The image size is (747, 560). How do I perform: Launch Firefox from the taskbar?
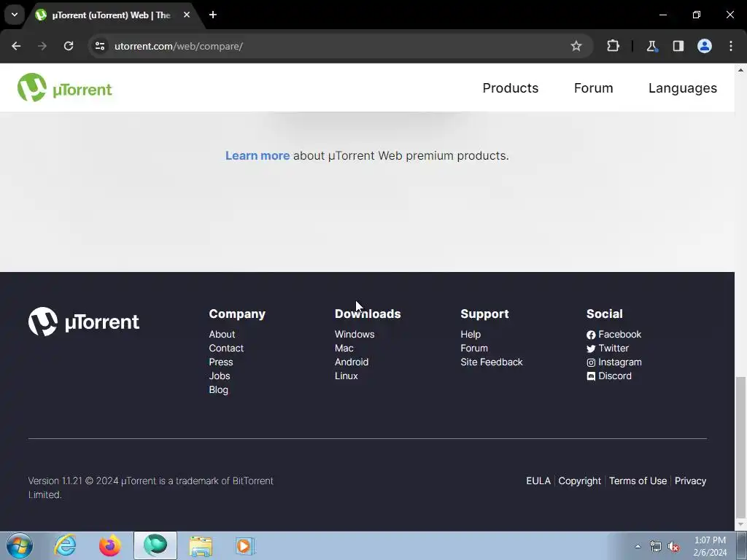click(x=110, y=545)
